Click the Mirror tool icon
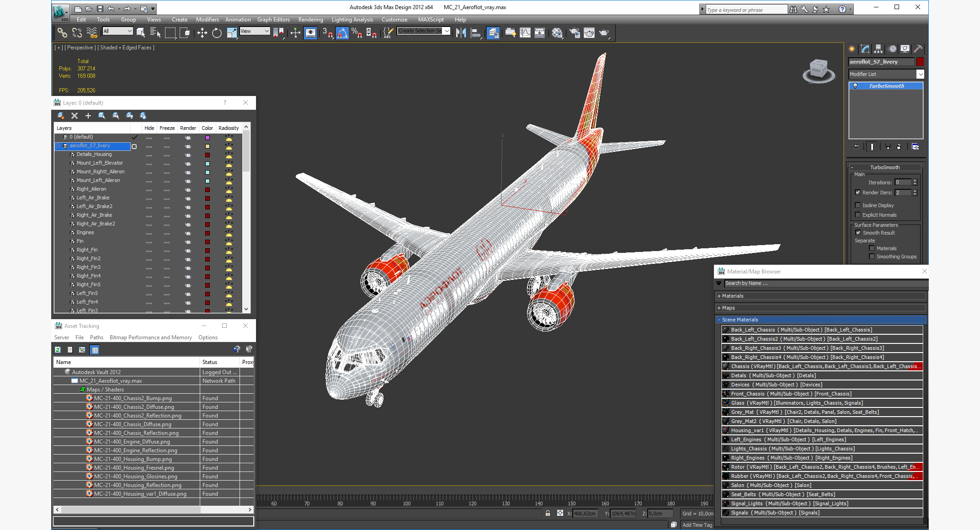Image resolution: width=980 pixels, height=530 pixels. 461,32
